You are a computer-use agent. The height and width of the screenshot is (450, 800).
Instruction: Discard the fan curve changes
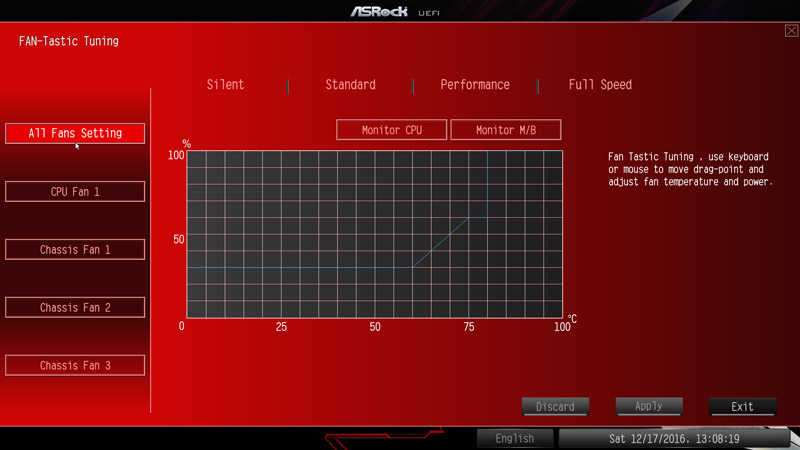(555, 407)
